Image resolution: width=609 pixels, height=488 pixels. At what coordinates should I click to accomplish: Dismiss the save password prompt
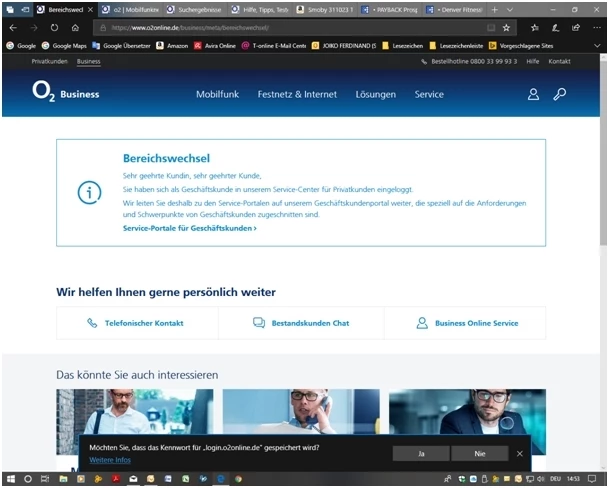click(x=520, y=453)
